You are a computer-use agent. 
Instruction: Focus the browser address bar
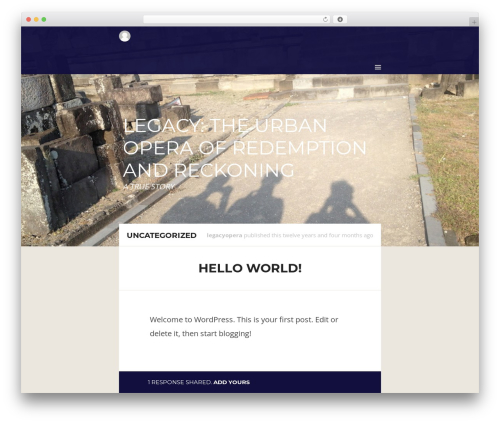click(237, 20)
